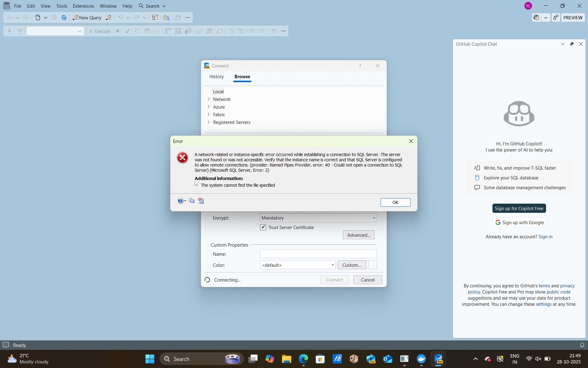
Task: Pin the GitHub Copilot Chat panel
Action: click(x=571, y=44)
